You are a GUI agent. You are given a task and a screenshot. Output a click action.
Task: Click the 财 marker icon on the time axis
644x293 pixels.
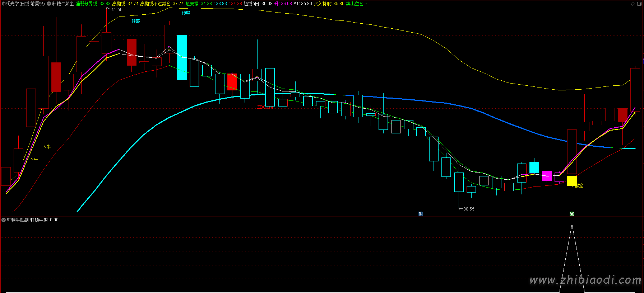point(421,214)
